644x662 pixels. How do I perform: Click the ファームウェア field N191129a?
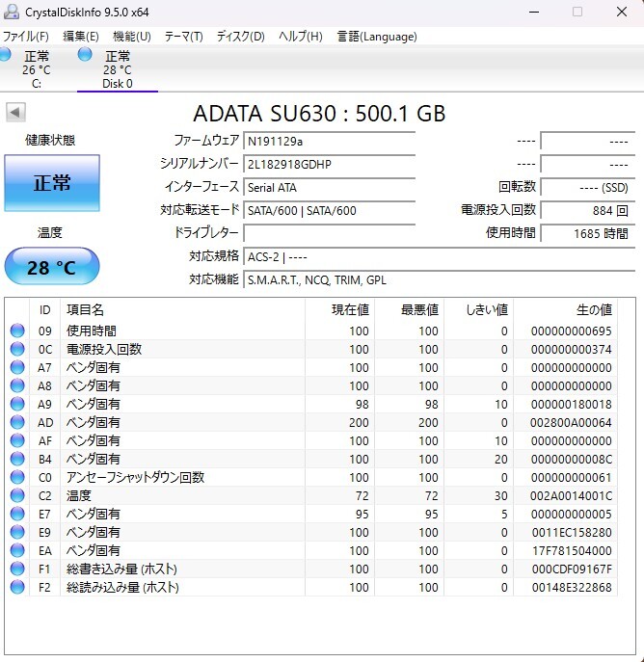330,141
